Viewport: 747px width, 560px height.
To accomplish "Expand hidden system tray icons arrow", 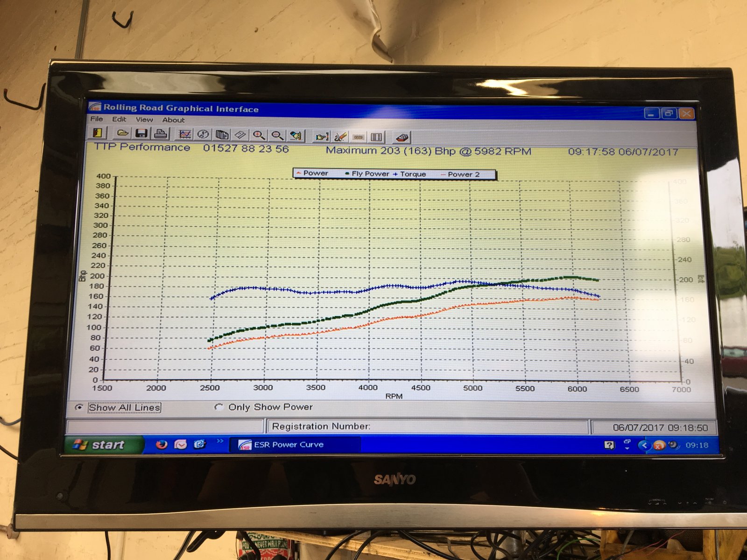I will [x=644, y=445].
